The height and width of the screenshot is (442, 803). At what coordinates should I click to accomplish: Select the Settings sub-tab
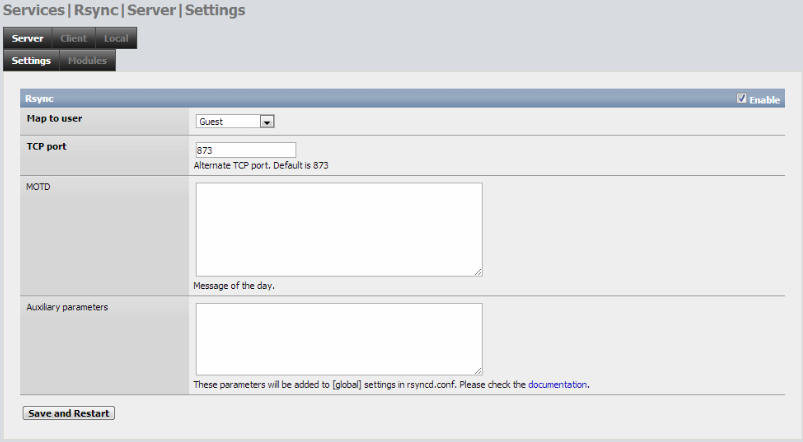[x=31, y=60]
